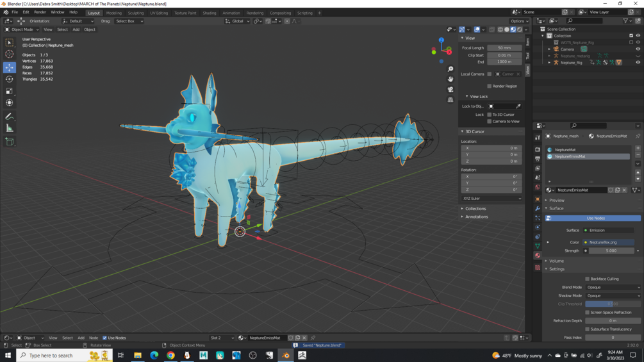Open File Explorer from taskbar
644x362 pixels.
pos(138,356)
